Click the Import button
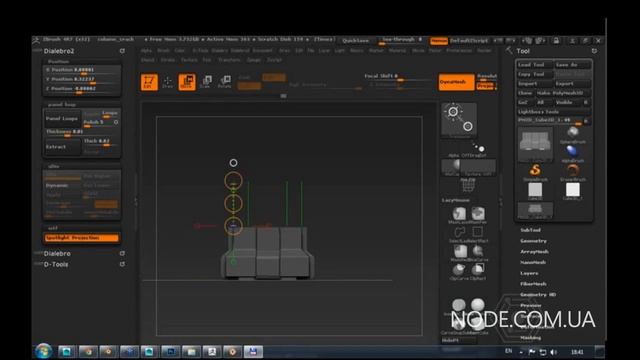 coord(534,84)
